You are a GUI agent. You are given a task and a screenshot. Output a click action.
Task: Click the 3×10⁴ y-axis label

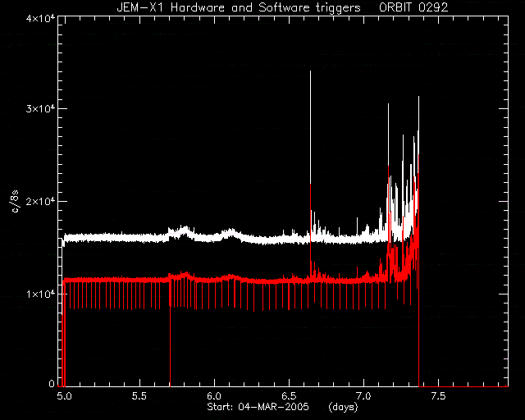40,109
